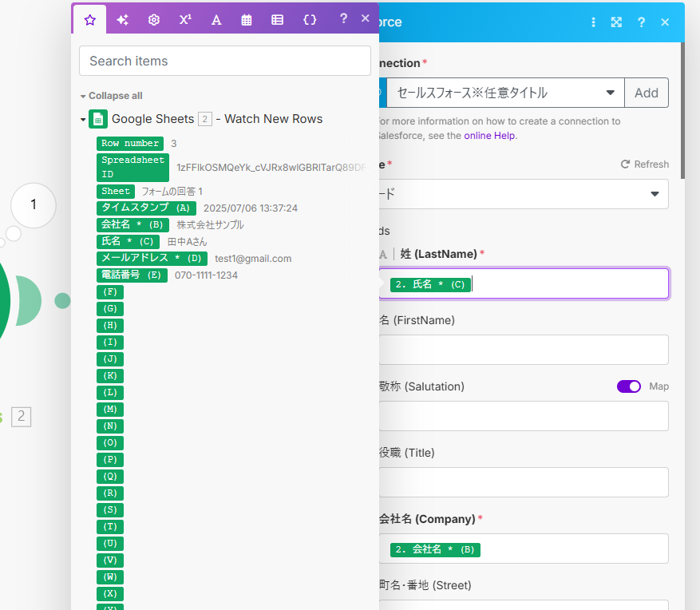Click the Add connection button

(647, 93)
